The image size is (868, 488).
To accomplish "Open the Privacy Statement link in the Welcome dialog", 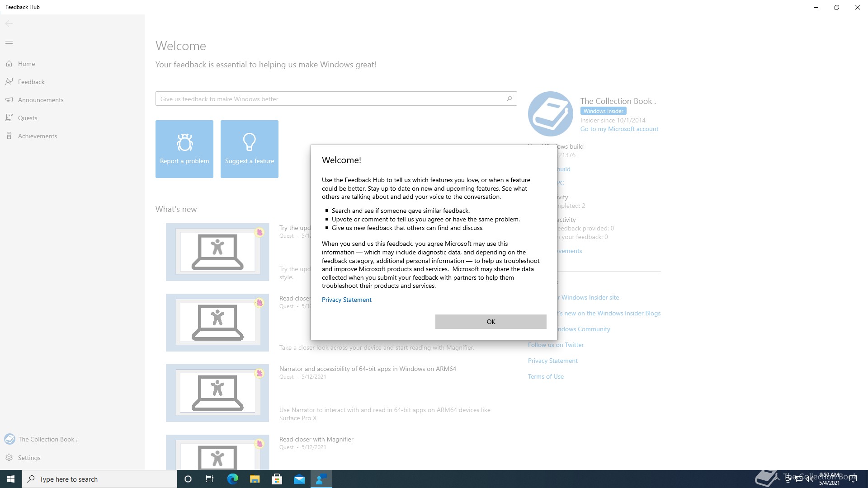I will (346, 300).
